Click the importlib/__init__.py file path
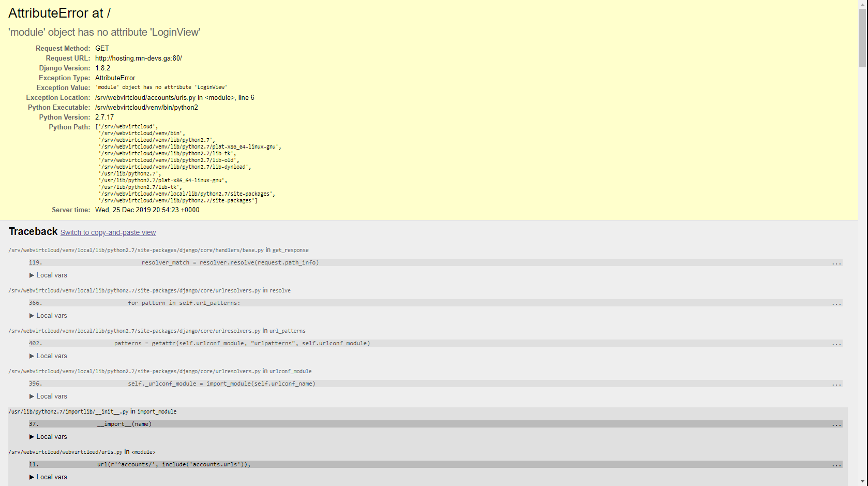This screenshot has width=868, height=486. point(68,411)
